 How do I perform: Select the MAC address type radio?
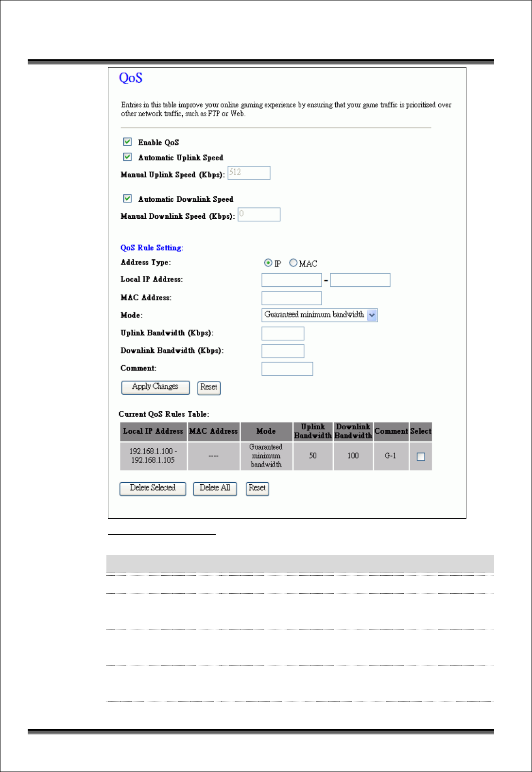pyautogui.click(x=293, y=263)
